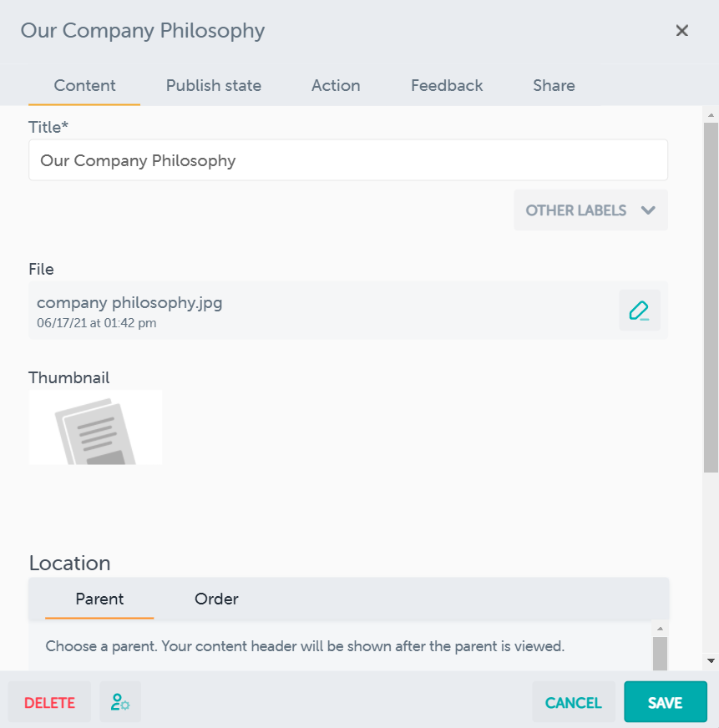Close the Our Company Philosophy dialog
This screenshot has height=728, width=719.
(682, 31)
